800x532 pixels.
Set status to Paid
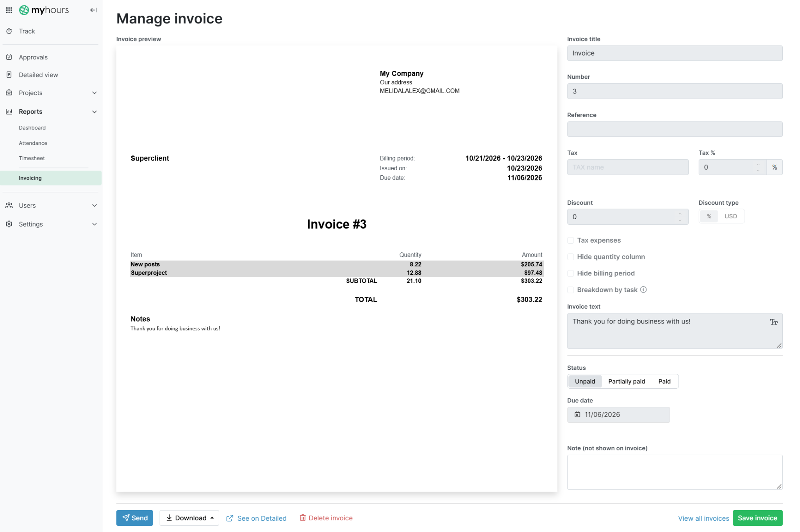point(664,381)
